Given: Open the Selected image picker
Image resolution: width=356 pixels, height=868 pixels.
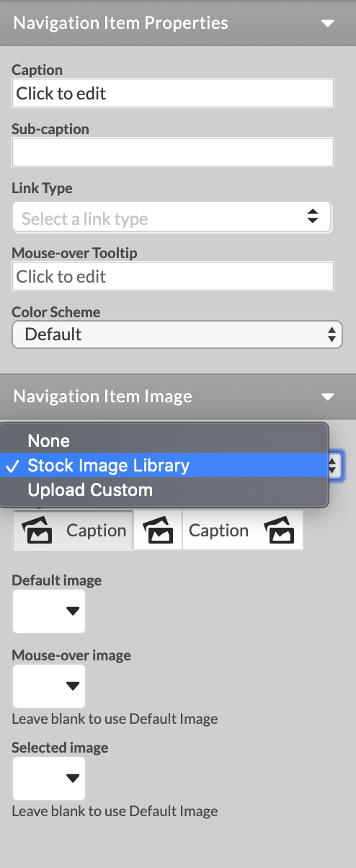Looking at the screenshot, I should [49, 779].
